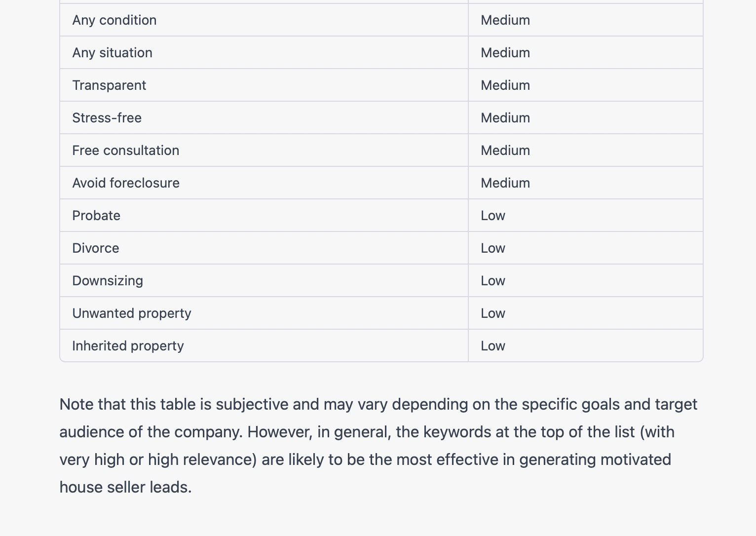Select the "Avoid foreclosure" keyword cell
Image resolution: width=756 pixels, height=536 pixels.
126,183
